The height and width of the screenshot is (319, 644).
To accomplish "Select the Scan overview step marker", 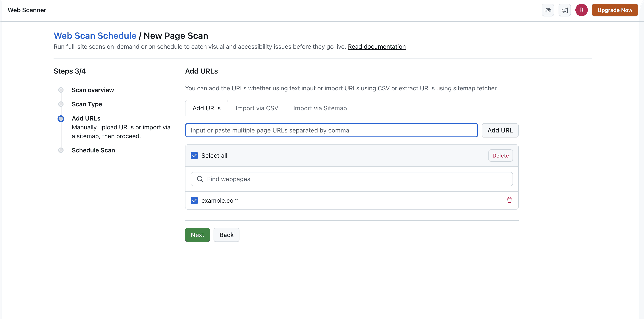I will (x=61, y=90).
